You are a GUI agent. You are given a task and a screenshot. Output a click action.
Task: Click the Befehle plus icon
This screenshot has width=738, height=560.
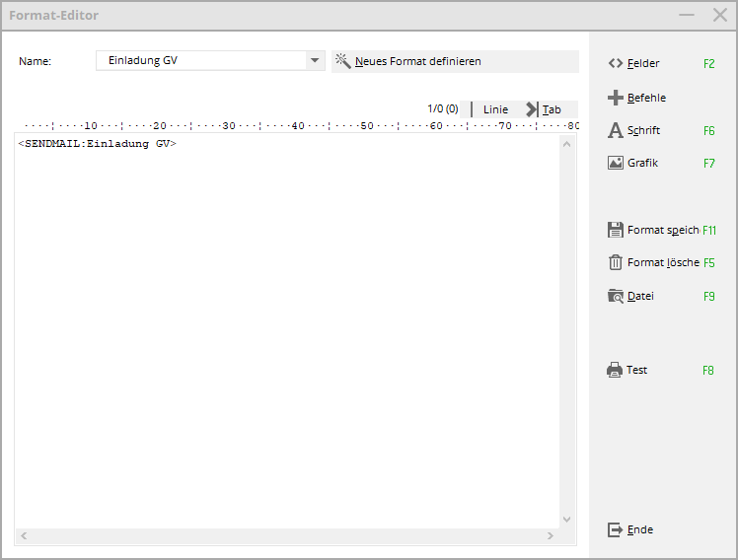[615, 98]
